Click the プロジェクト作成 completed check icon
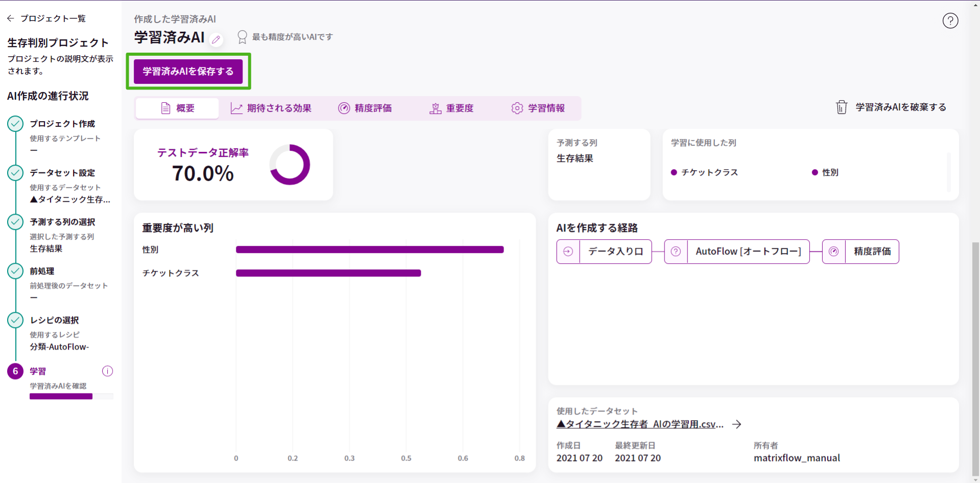This screenshot has width=980, height=483. (15, 124)
